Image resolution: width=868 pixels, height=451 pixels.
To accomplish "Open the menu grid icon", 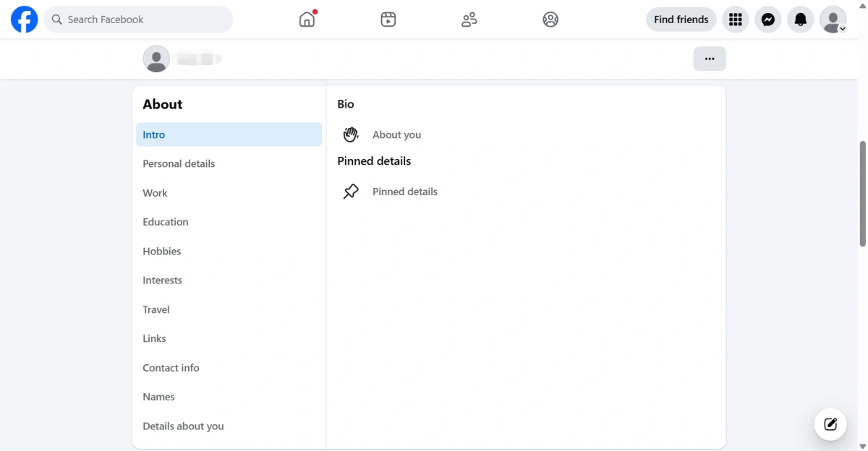I will pos(736,20).
